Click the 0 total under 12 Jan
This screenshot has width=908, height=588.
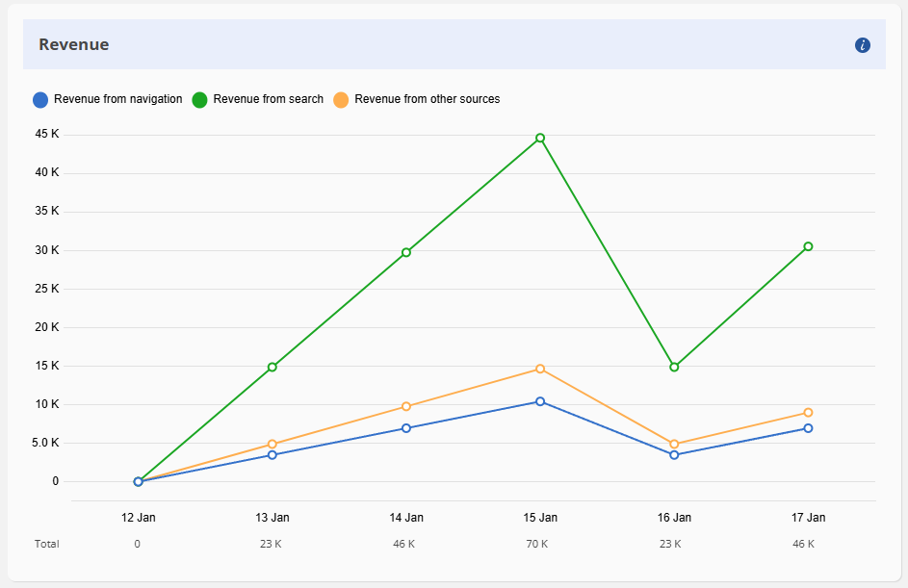pos(138,544)
